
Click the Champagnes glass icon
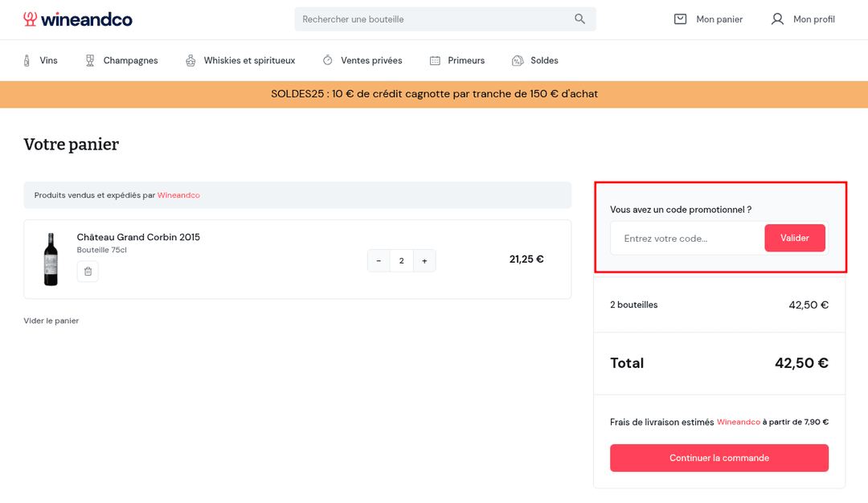pyautogui.click(x=90, y=60)
